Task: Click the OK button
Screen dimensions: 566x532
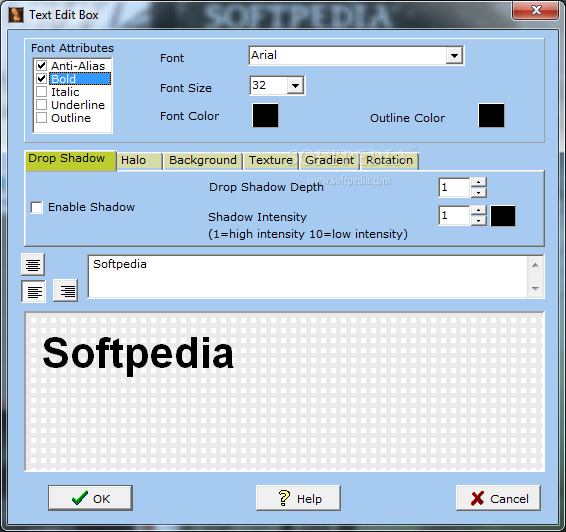Action: coord(90,498)
